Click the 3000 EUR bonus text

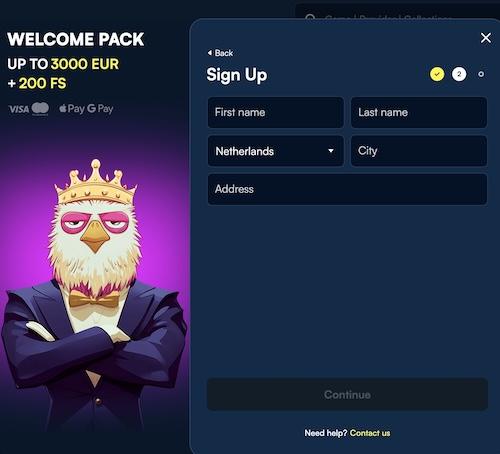(85, 64)
